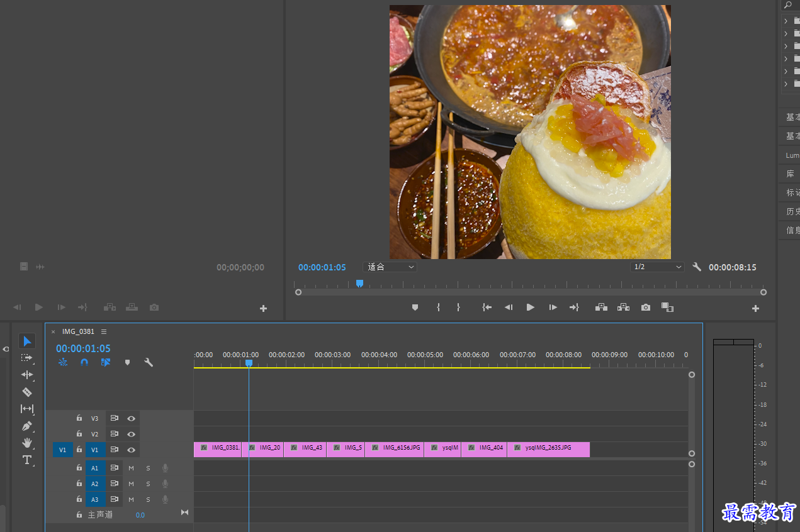Mark In point in program monitor

pyautogui.click(x=438, y=308)
